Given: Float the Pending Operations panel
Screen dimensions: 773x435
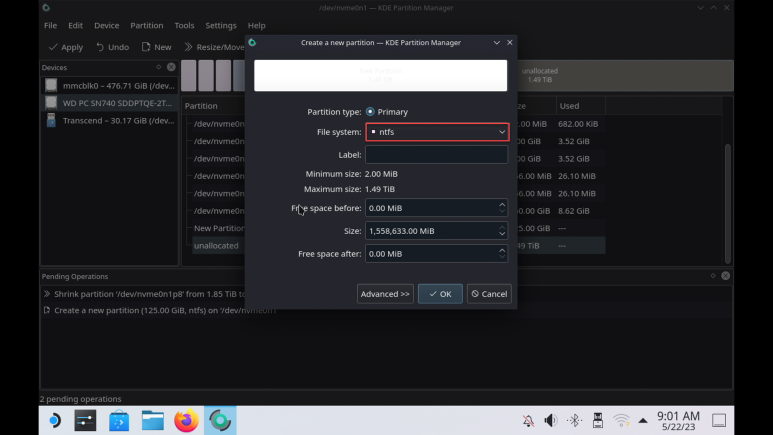Looking at the screenshot, I should pyautogui.click(x=713, y=276).
